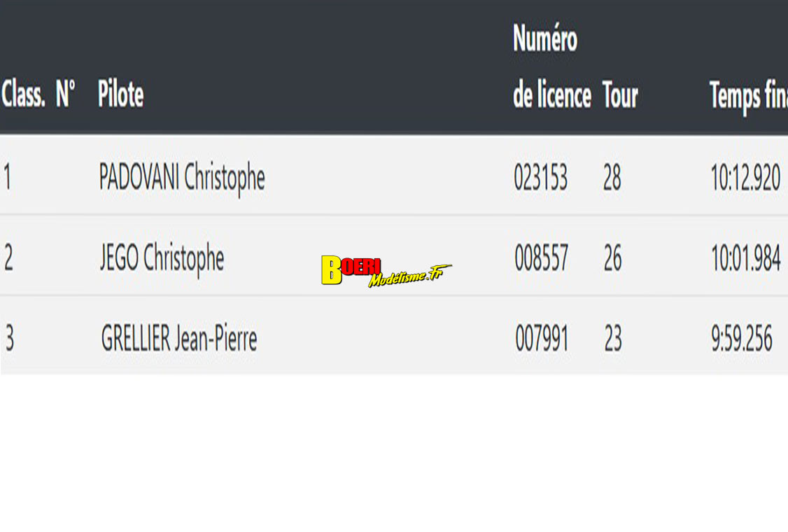Sort the table by Tour header
The image size is (788, 532).
point(620,95)
